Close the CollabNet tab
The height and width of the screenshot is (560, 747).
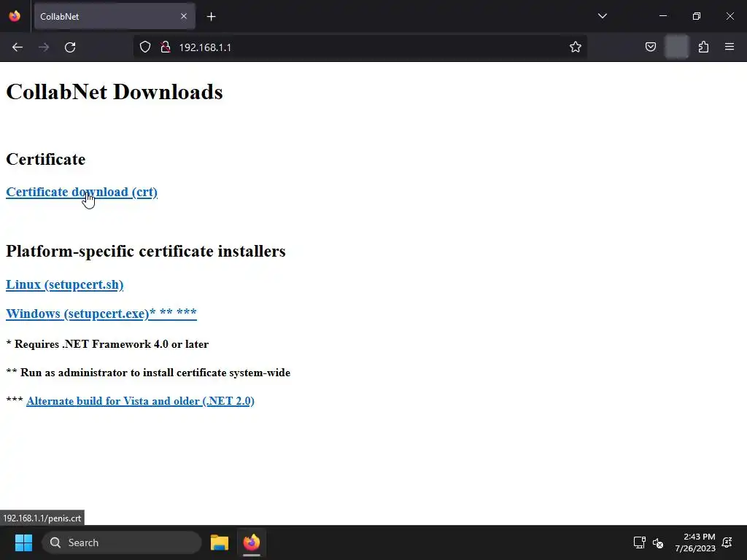coord(184,16)
